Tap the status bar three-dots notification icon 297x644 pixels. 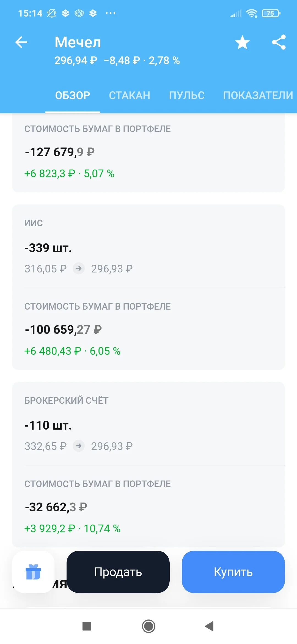pos(111,13)
